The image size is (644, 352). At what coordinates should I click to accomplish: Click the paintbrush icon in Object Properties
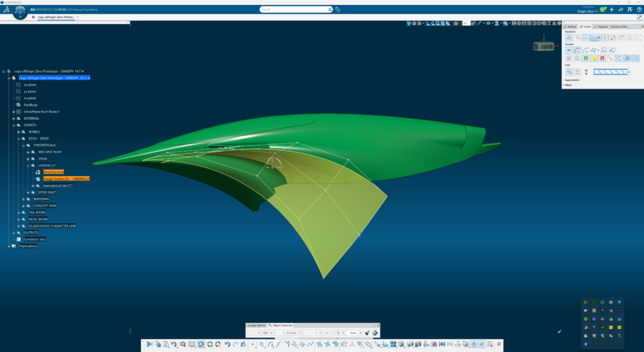pyautogui.click(x=367, y=333)
